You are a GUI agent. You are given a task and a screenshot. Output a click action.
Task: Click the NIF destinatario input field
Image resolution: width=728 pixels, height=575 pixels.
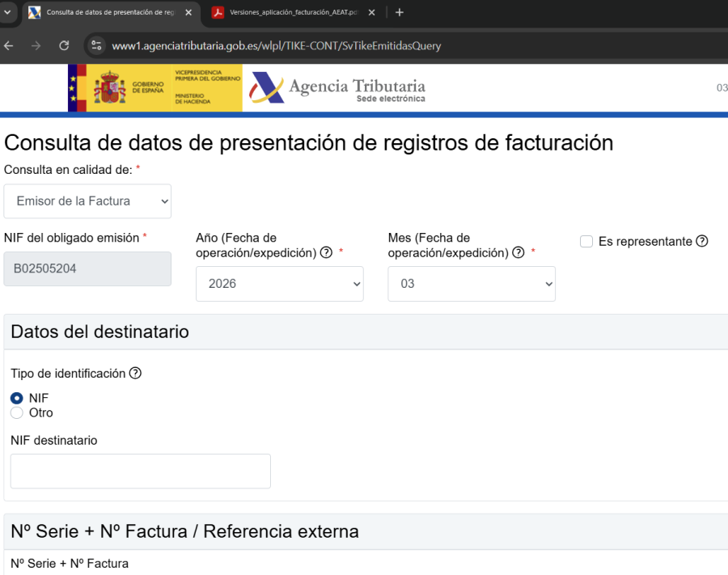[141, 471]
